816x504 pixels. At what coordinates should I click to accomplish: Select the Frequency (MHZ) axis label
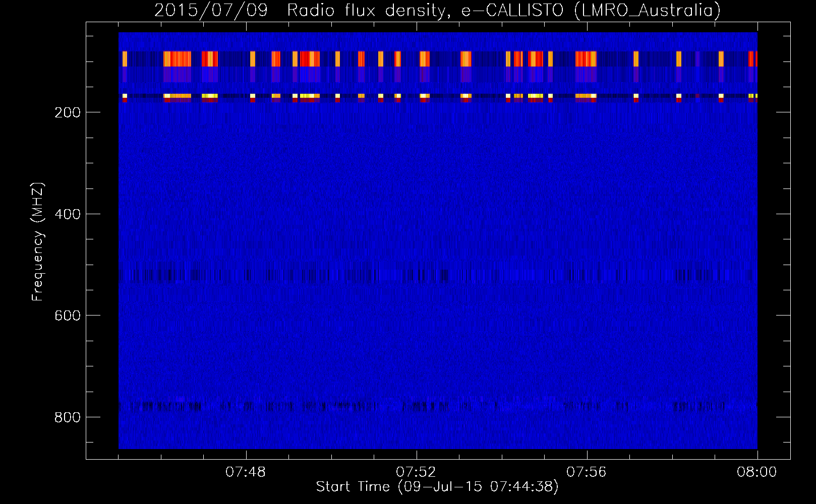pos(38,242)
